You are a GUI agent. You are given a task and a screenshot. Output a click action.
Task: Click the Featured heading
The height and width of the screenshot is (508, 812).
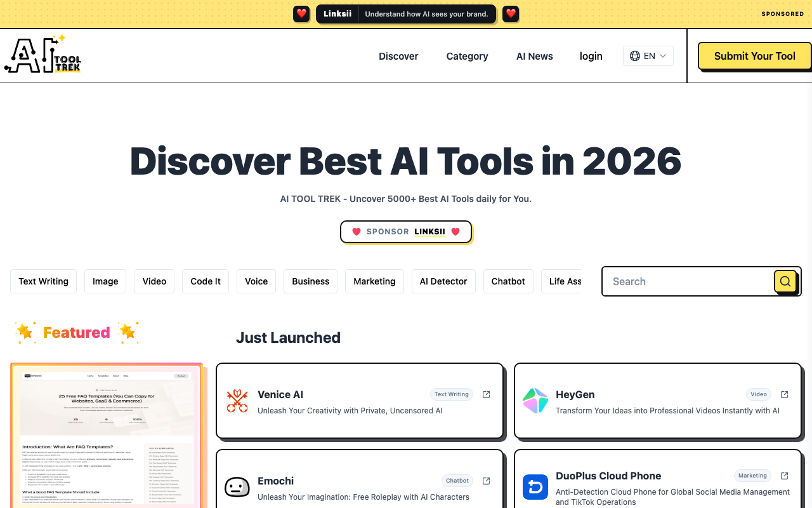tap(76, 332)
